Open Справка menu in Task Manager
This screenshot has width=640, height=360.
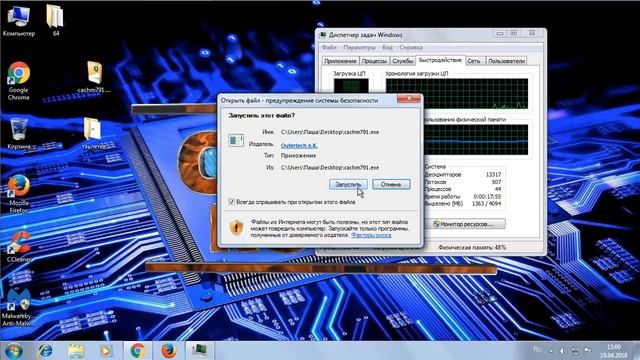click(x=411, y=47)
